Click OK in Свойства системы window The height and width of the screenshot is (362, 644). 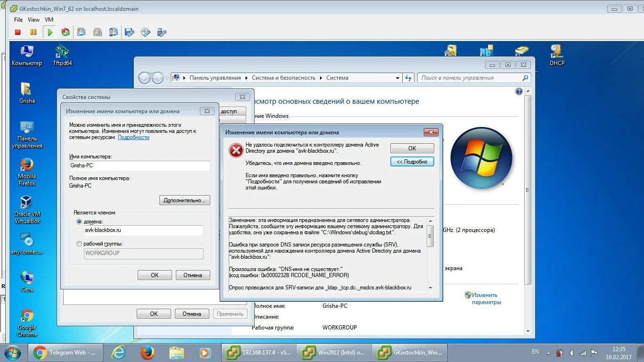[154, 313]
